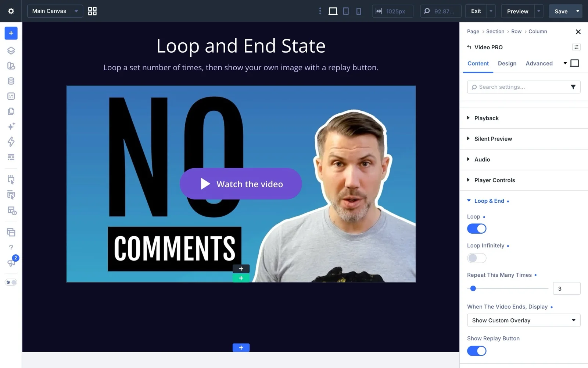The height and width of the screenshot is (368, 588).
Task: Click the Preview button
Action: coord(517,11)
